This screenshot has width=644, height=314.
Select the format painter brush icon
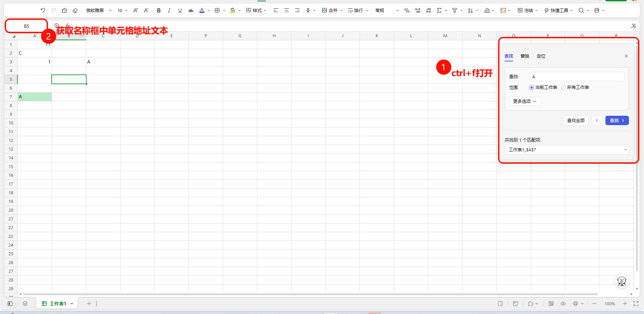(64, 10)
